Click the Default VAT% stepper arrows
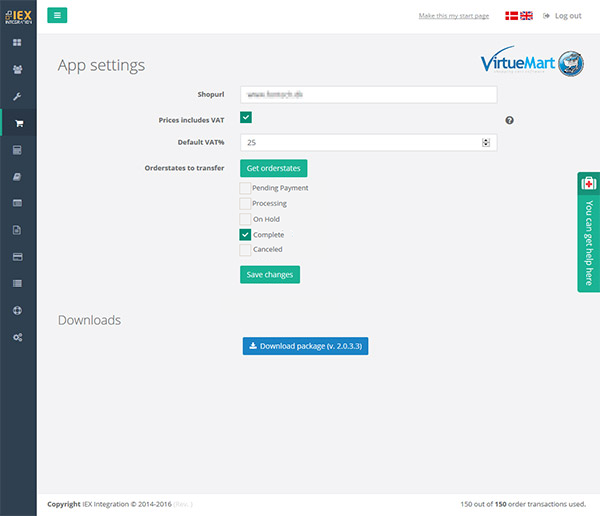Viewport: 600px width, 516px height. pos(486,143)
